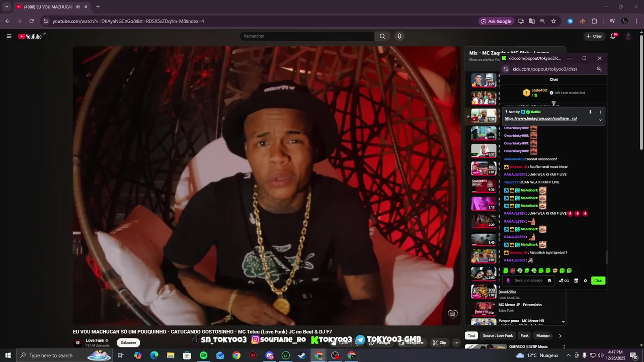
Task: Focus the Send a message chat input
Action: coord(530,281)
